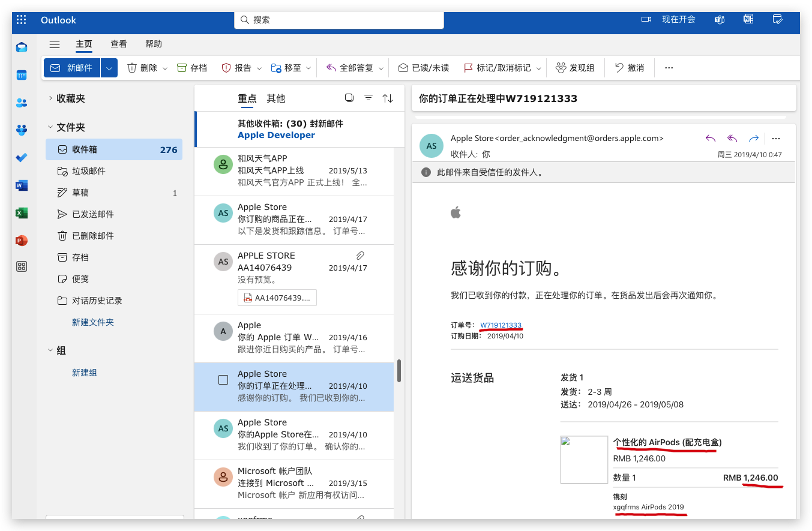The image size is (812, 531).
Task: Open Groups icon in the left rail
Action: 22,130
